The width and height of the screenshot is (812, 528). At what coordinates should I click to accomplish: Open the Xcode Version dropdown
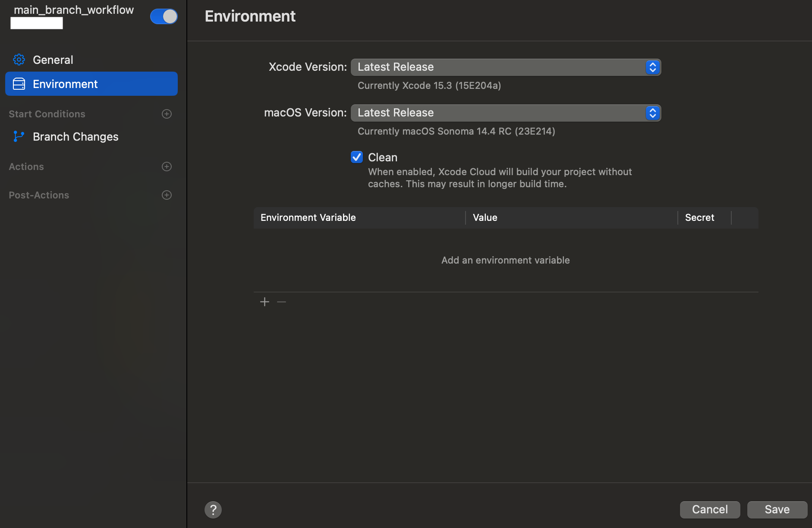[x=506, y=67]
